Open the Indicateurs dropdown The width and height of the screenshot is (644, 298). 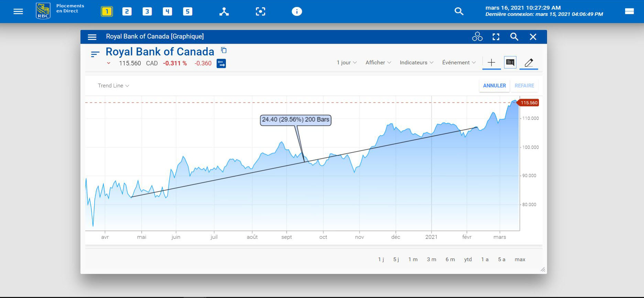[416, 63]
